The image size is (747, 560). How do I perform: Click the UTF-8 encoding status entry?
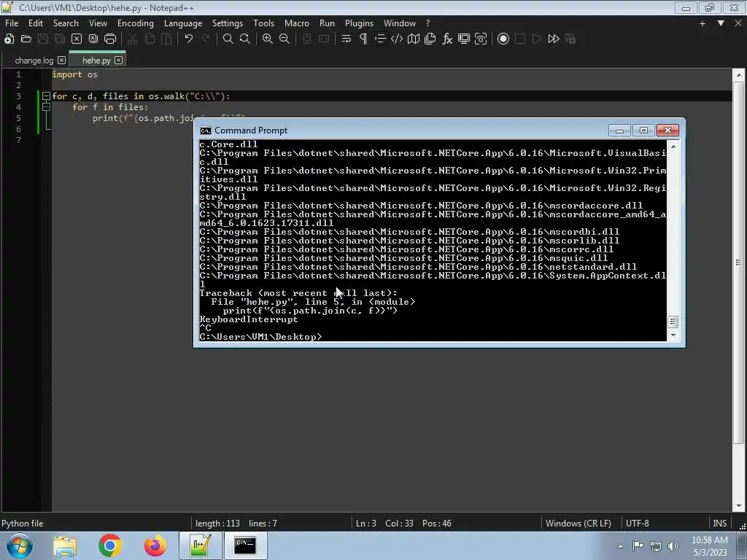(637, 524)
